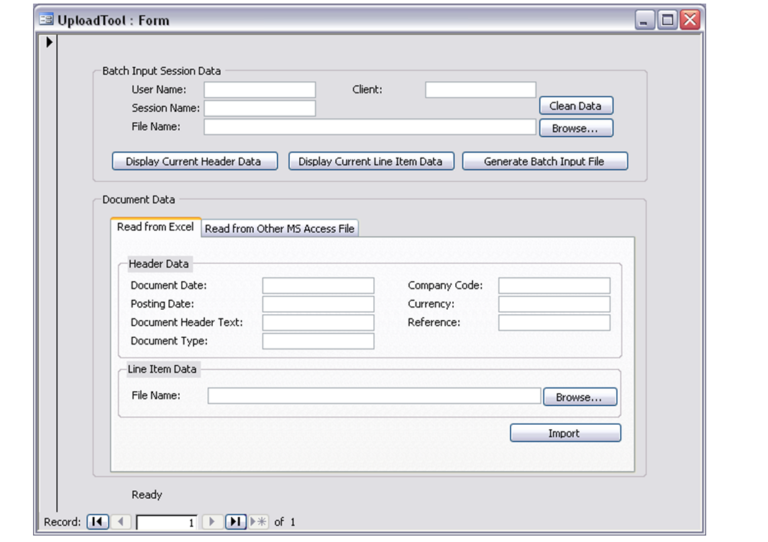The width and height of the screenshot is (768, 542).
Task: Click the Client: label
Action: pyautogui.click(x=367, y=90)
